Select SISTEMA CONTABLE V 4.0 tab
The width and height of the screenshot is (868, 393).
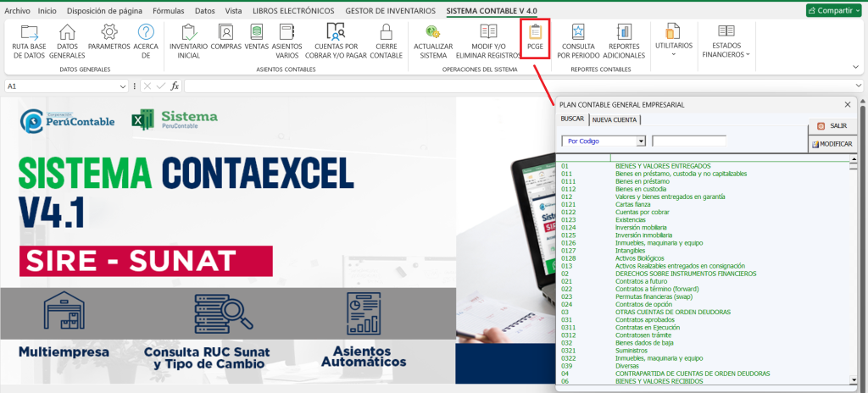(x=492, y=10)
